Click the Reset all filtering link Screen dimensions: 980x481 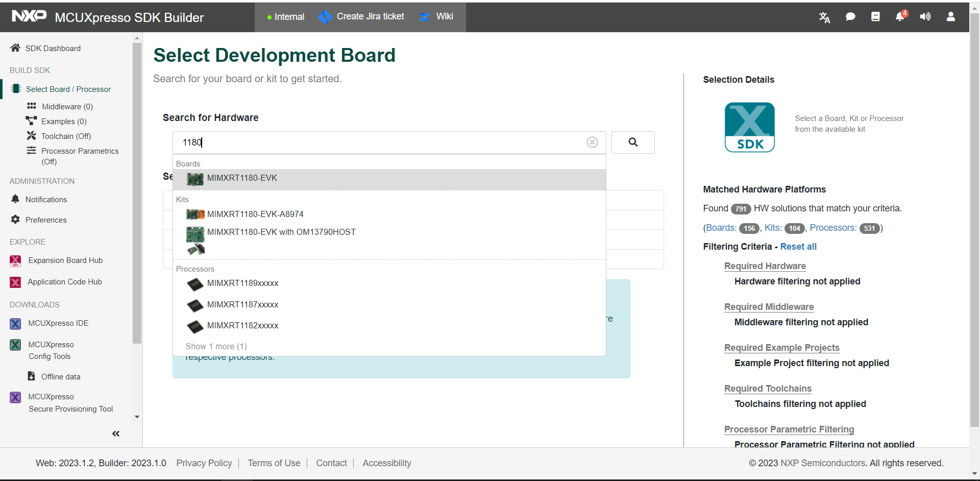798,247
